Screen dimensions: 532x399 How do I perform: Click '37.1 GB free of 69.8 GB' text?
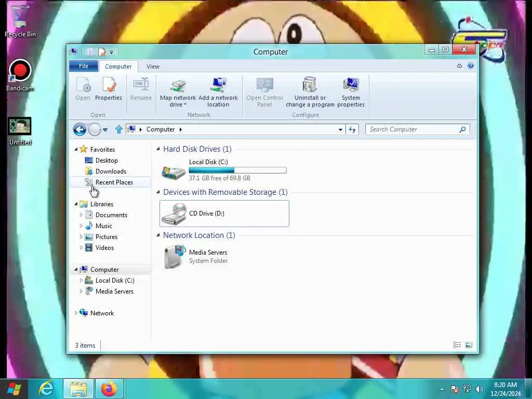[220, 178]
